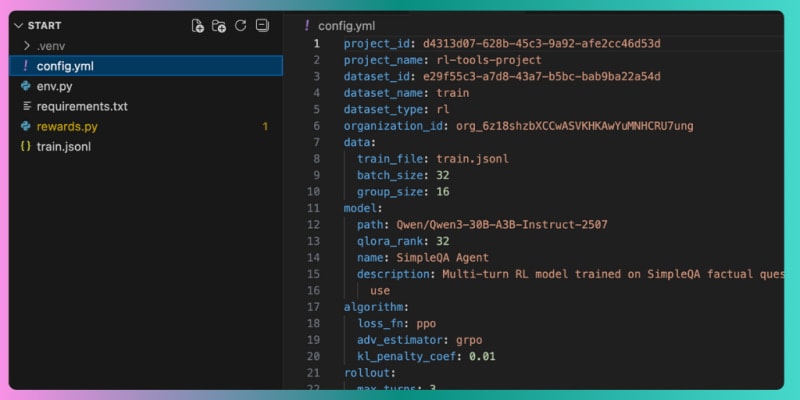Create a new file in explorer

click(x=197, y=26)
